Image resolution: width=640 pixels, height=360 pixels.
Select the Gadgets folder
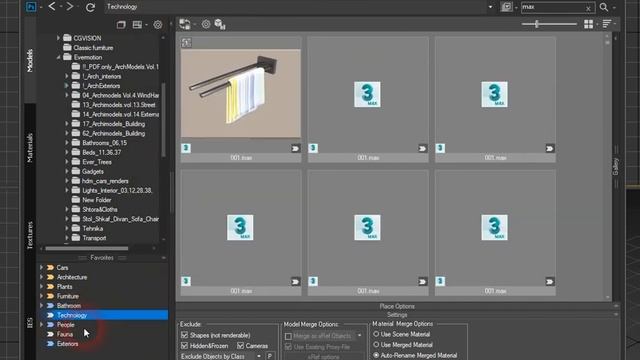point(93,171)
